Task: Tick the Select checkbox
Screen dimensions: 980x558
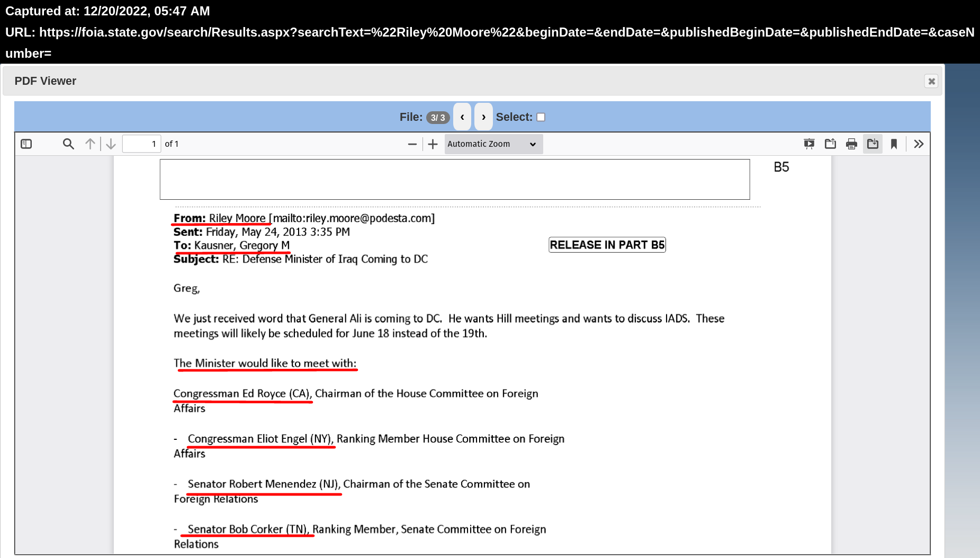Action: pos(541,117)
